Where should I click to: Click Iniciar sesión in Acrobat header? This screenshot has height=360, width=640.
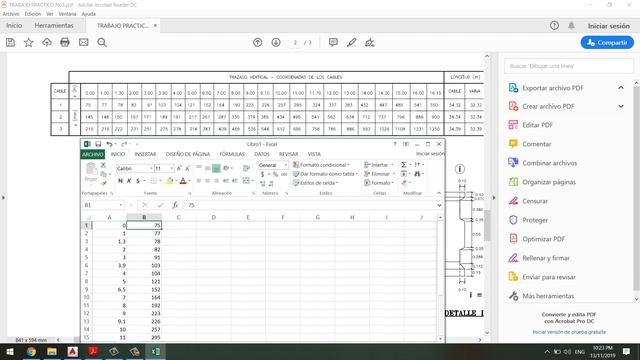[x=609, y=26]
